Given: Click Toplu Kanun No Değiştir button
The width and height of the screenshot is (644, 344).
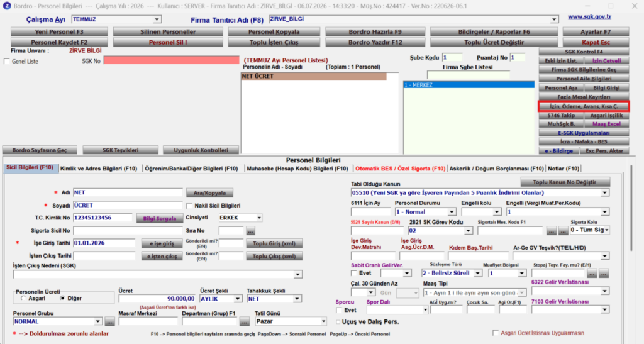Looking at the screenshot, I should (565, 182).
